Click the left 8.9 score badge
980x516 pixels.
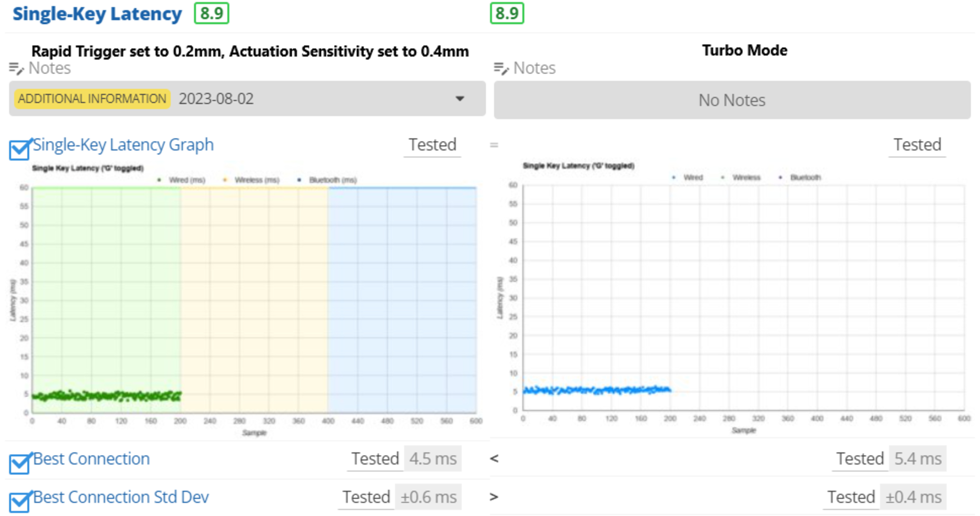point(212,14)
